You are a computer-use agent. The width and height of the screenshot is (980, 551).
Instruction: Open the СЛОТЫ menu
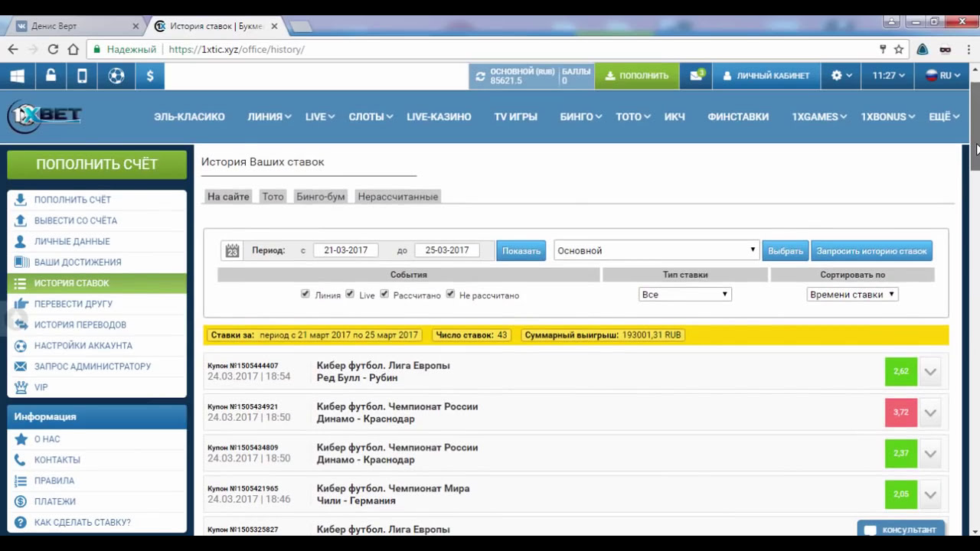tap(371, 116)
